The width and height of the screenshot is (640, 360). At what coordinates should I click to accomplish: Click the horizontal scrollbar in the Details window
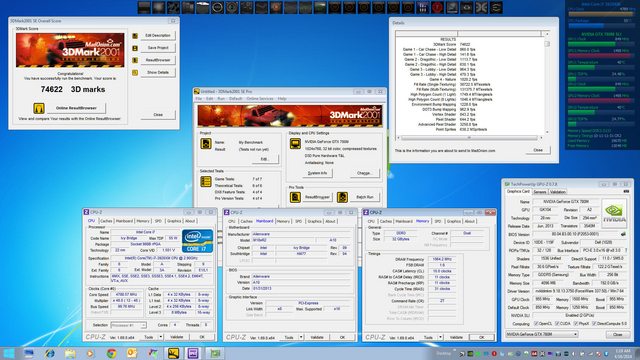tap(469, 138)
